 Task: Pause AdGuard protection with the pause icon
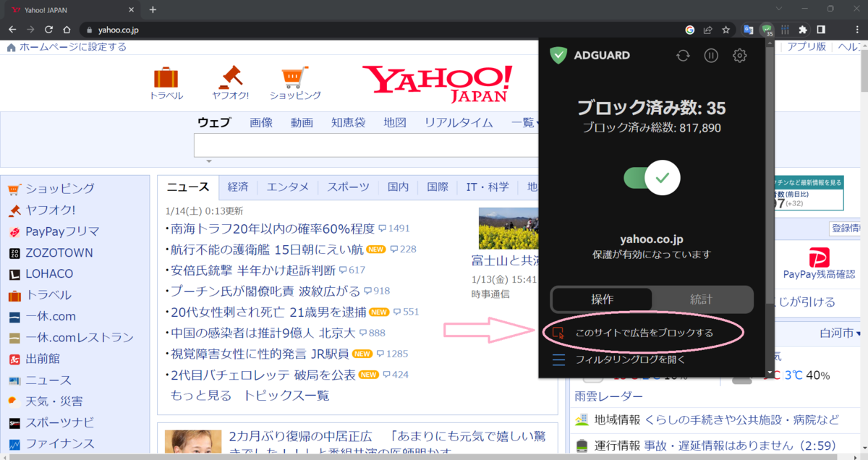(x=711, y=56)
